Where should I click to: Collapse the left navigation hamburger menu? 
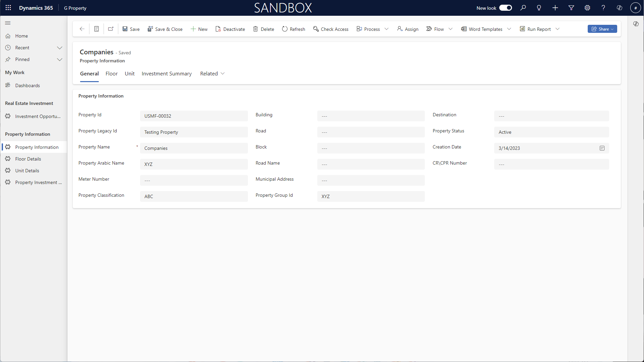[8, 23]
